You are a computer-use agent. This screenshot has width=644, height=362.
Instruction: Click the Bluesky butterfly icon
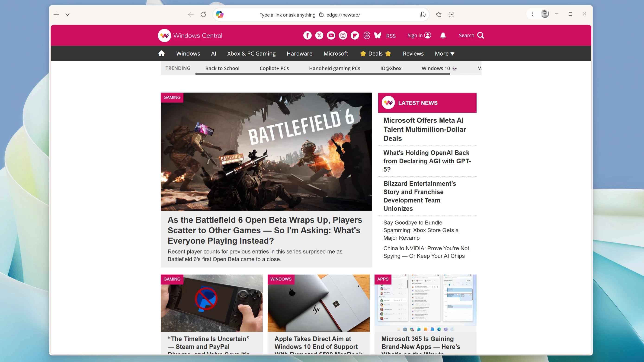click(x=378, y=35)
